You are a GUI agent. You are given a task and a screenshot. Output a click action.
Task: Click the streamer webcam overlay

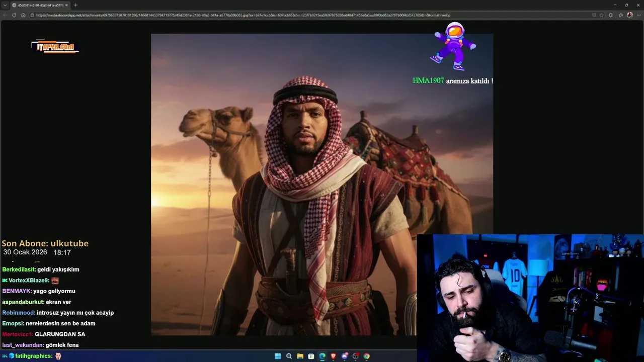coord(530,298)
